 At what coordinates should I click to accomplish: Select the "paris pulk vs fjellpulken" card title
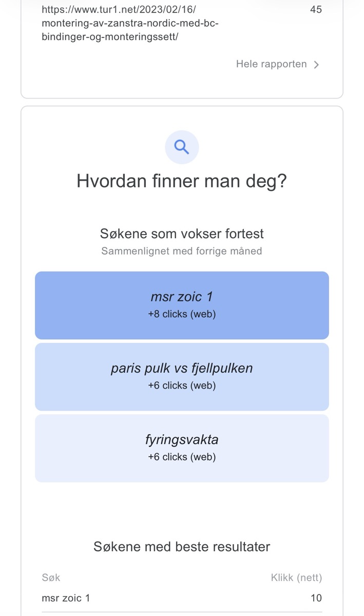182,368
